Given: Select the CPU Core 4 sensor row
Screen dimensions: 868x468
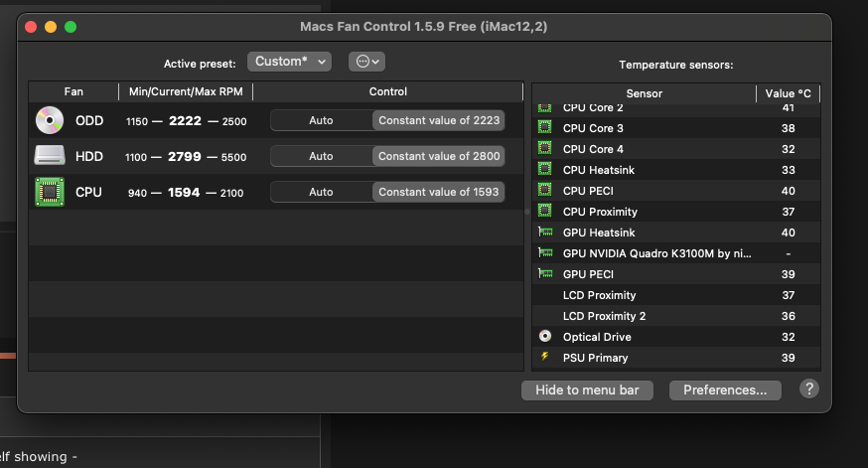Looking at the screenshot, I should pyautogui.click(x=676, y=149).
